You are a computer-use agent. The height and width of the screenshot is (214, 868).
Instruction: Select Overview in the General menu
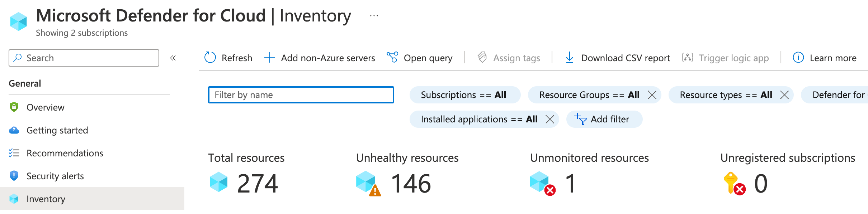(45, 107)
